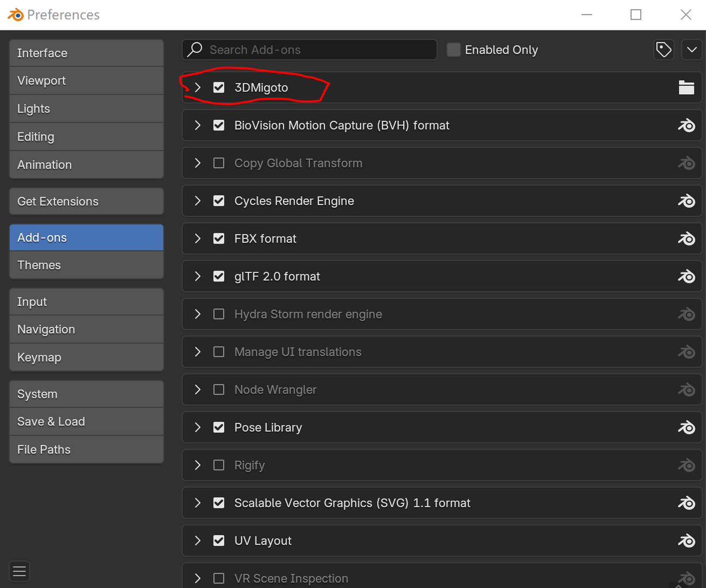Expand the glTF 2.0 format details

point(198,277)
